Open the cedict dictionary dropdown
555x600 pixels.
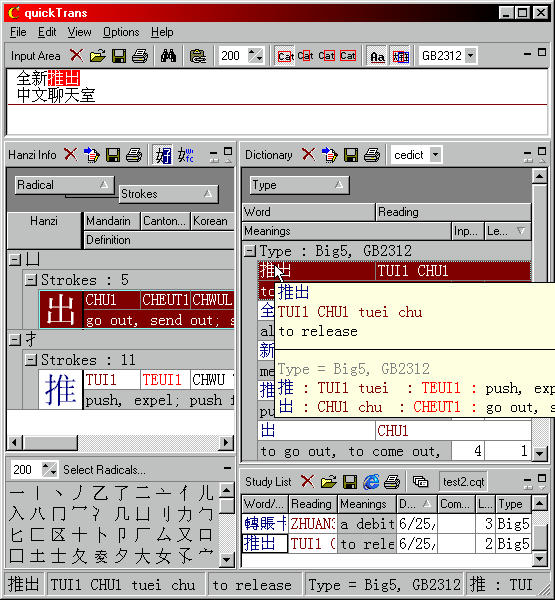(x=435, y=155)
